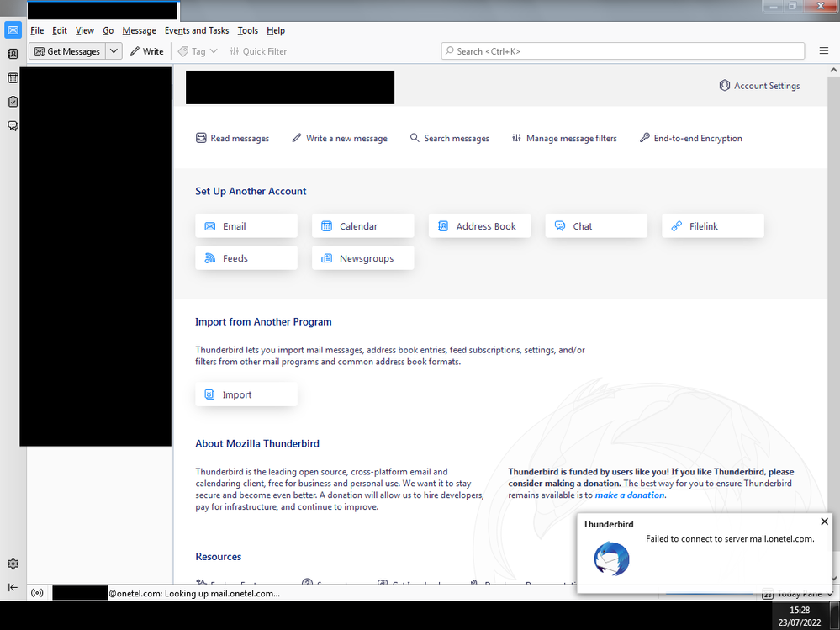Click the online status icon in status bar
Screen dimensions: 840x630
pos(37,593)
